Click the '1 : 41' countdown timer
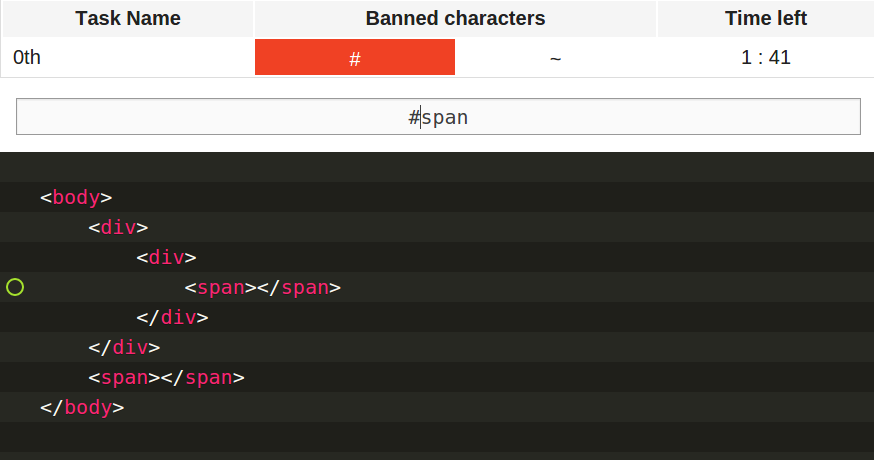Image resolution: width=874 pixels, height=460 pixels. pos(765,58)
